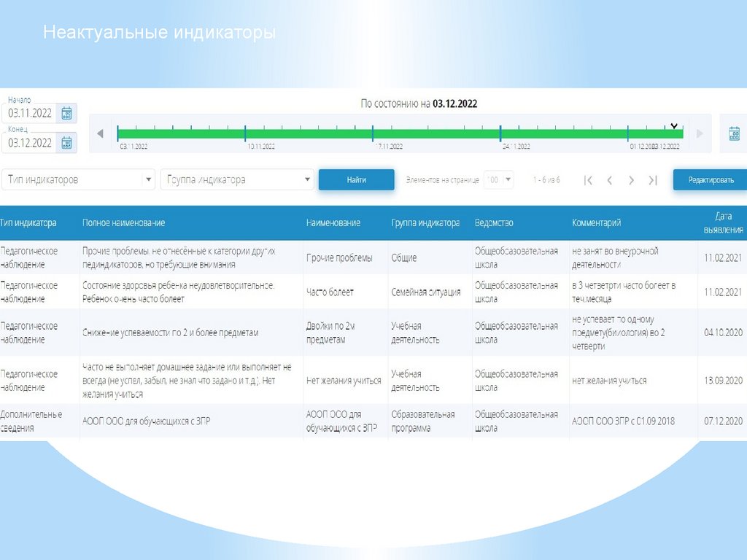Click the Редактировать button

point(711,179)
